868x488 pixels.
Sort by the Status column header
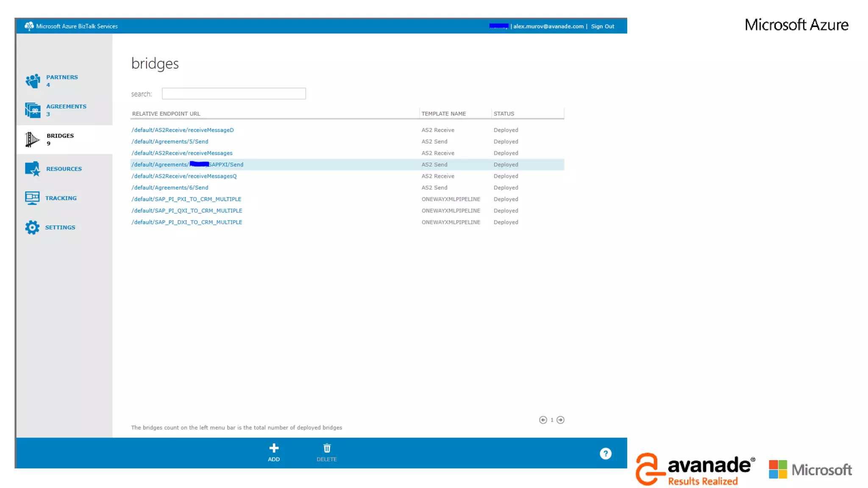tap(504, 114)
